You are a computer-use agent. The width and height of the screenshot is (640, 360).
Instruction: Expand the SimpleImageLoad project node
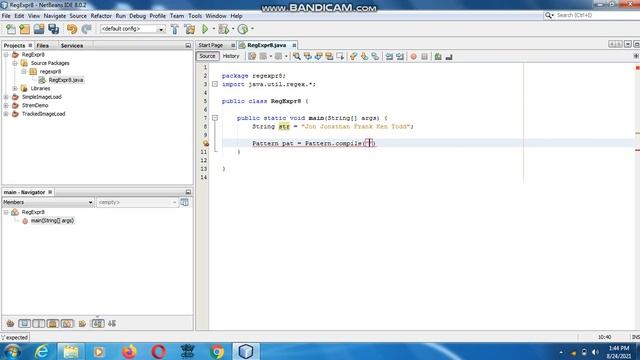click(6, 97)
